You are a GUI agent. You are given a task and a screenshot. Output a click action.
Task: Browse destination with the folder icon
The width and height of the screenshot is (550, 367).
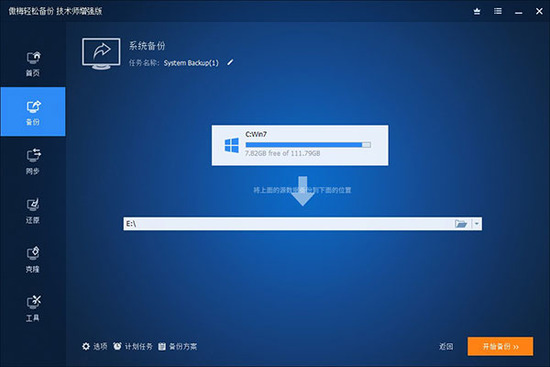point(461,223)
